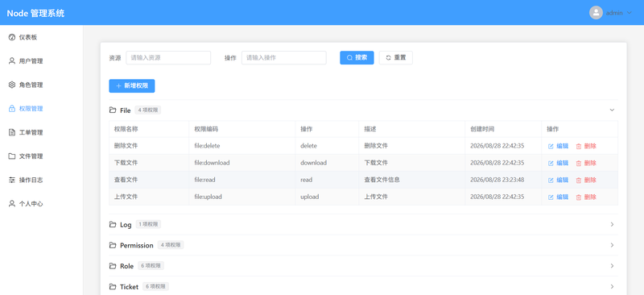Go to 用户管理 menu item
644x295 pixels.
[x=41, y=61]
